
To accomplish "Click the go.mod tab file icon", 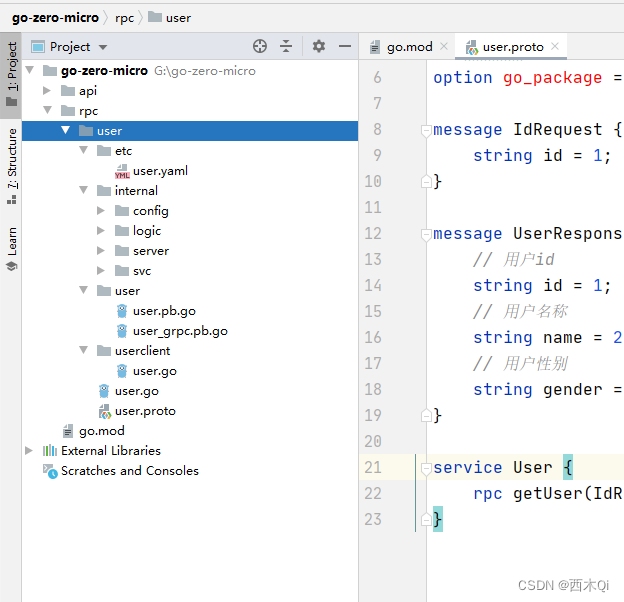I will point(374,47).
